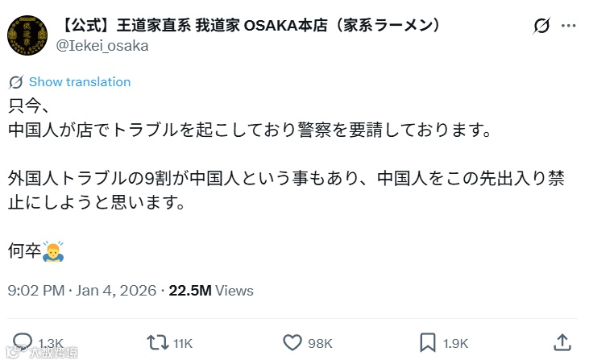Viewport: 589px width, 364px height.
Task: View the 22.5M Views count
Action: pyautogui.click(x=210, y=291)
